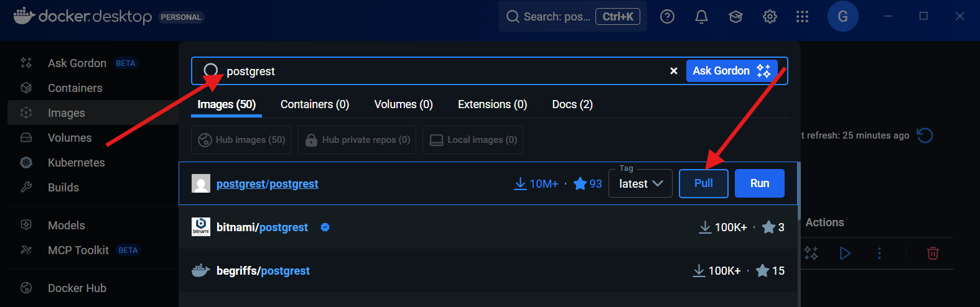Open the postgrest/postgrest image link
Screen dimensions: 980x307
[267, 184]
